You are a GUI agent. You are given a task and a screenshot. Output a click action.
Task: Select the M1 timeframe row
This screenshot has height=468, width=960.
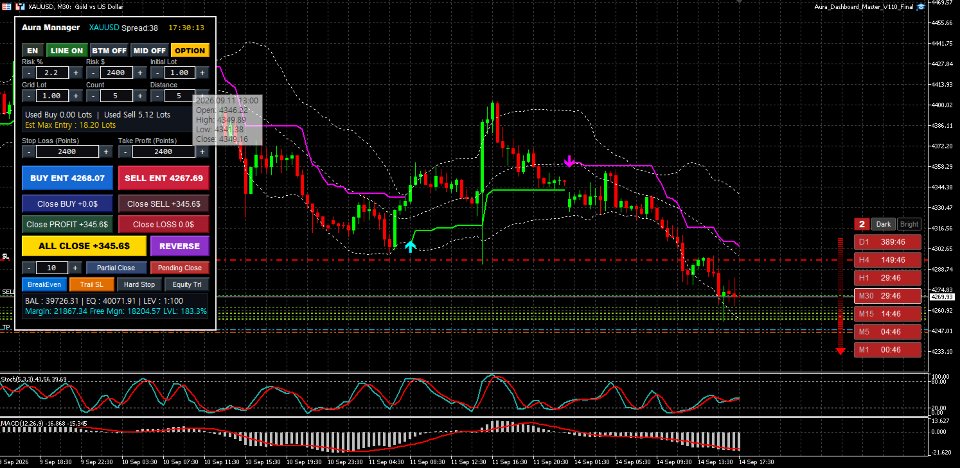(888, 350)
